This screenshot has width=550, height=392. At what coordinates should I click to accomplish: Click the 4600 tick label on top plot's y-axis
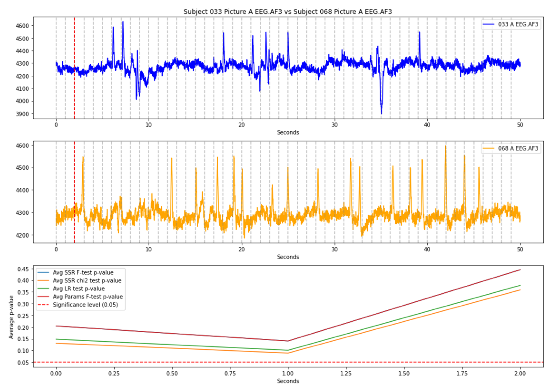(x=22, y=26)
